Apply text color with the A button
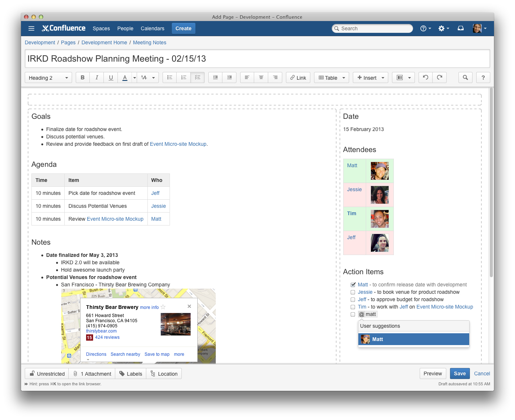Image resolution: width=515 pixels, height=420 pixels. coord(125,78)
